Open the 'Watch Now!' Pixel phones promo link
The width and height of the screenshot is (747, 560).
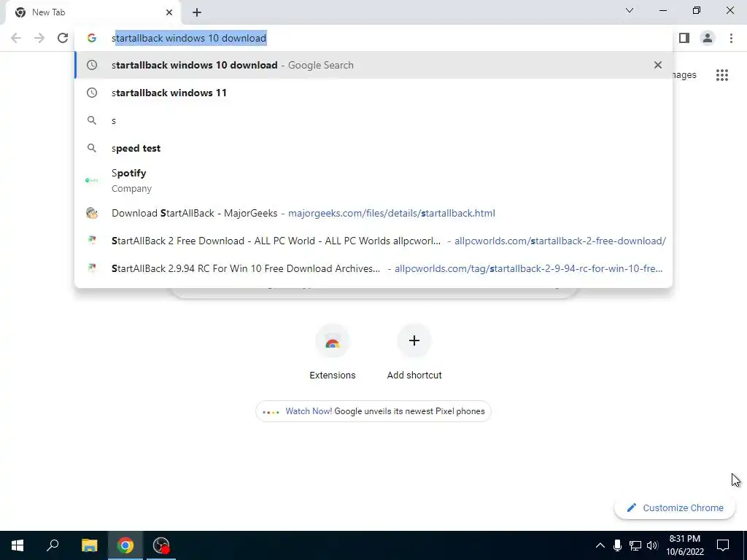tap(373, 411)
